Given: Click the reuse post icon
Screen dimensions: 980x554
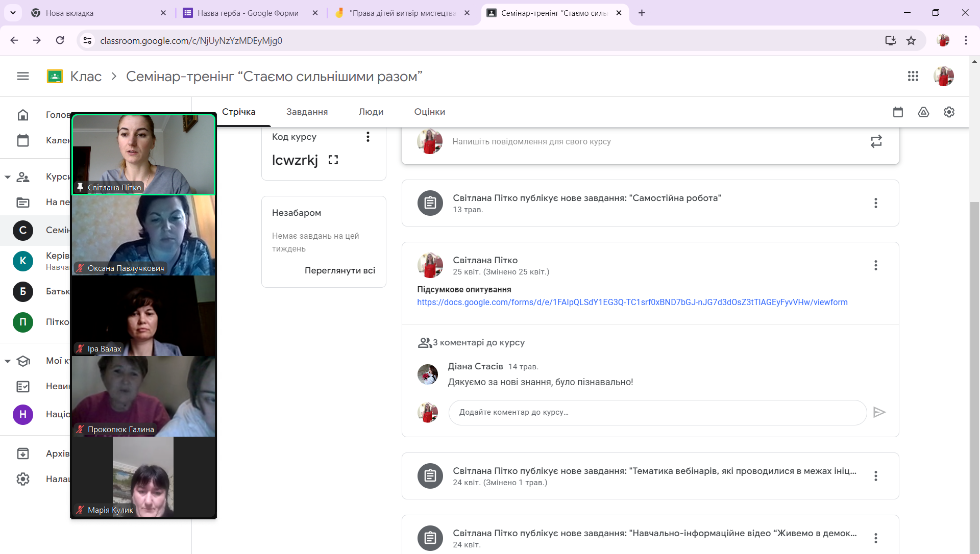Looking at the screenshot, I should tap(876, 142).
